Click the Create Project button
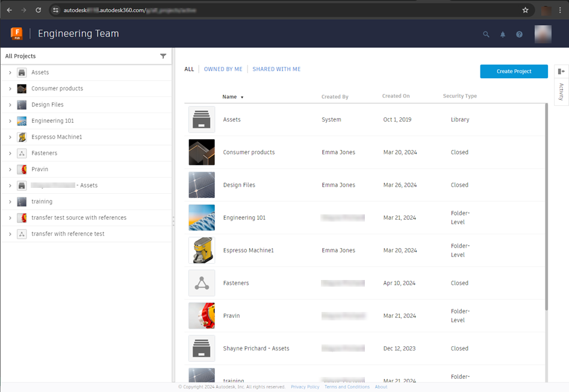This screenshot has height=392, width=569. [x=514, y=71]
